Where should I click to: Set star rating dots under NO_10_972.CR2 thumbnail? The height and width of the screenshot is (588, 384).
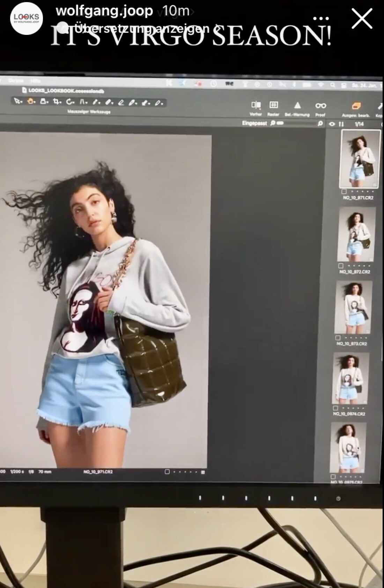coord(359,266)
